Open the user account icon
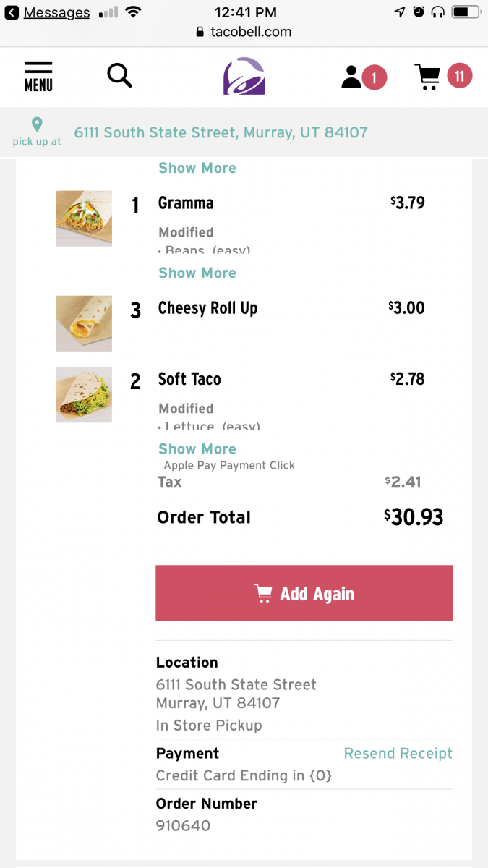The width and height of the screenshot is (488, 868). point(352,77)
